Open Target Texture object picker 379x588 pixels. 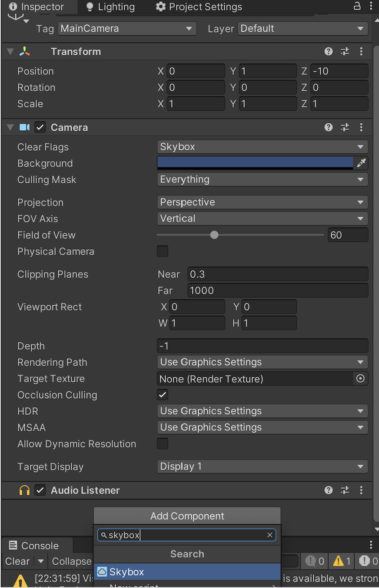click(x=360, y=379)
